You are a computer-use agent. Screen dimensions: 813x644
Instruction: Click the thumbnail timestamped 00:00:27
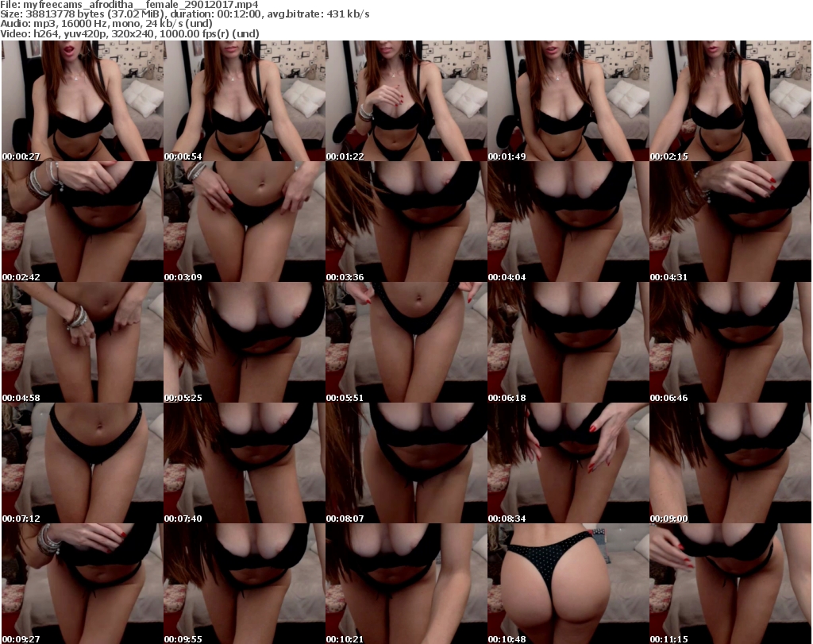(82, 102)
